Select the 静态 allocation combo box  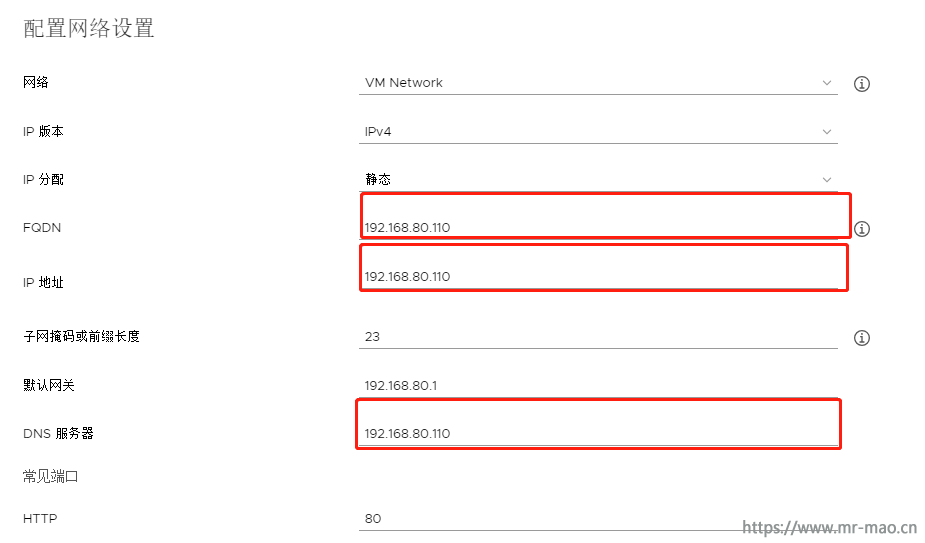click(x=598, y=179)
